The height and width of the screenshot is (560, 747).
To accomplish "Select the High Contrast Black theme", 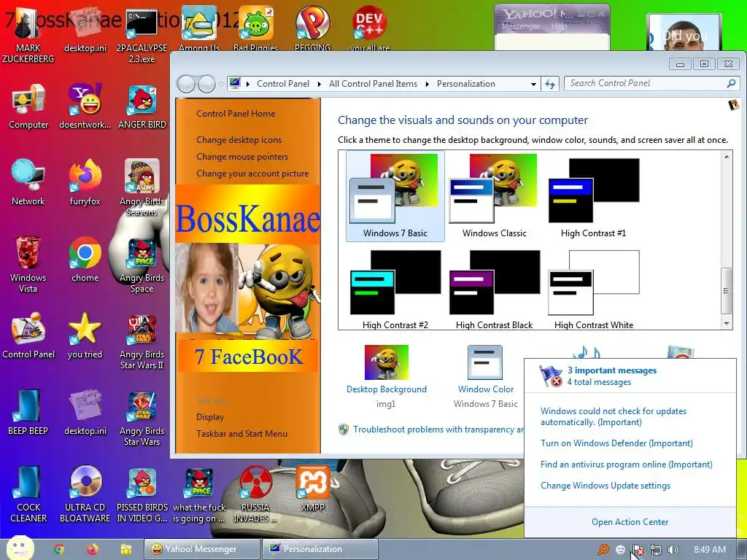I will point(494,289).
